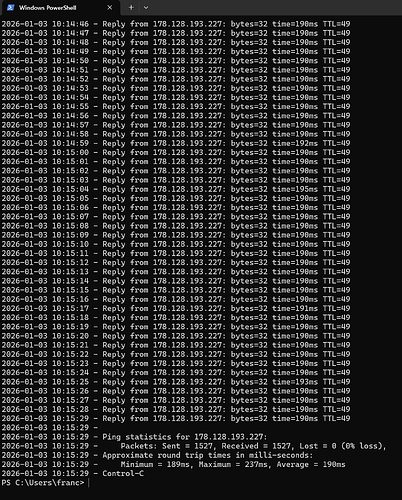Expand the new tab profile dropdown chevron

click(146, 7)
